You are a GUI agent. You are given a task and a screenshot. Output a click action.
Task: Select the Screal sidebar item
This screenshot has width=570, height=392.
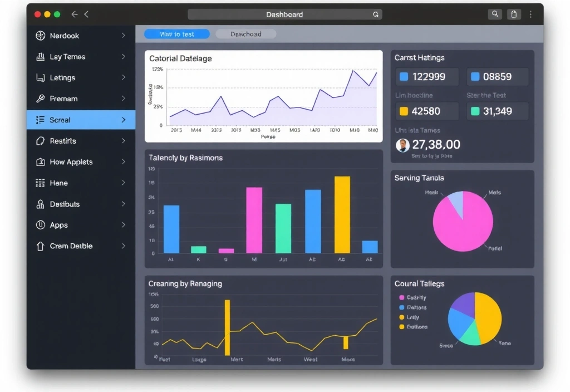point(81,120)
